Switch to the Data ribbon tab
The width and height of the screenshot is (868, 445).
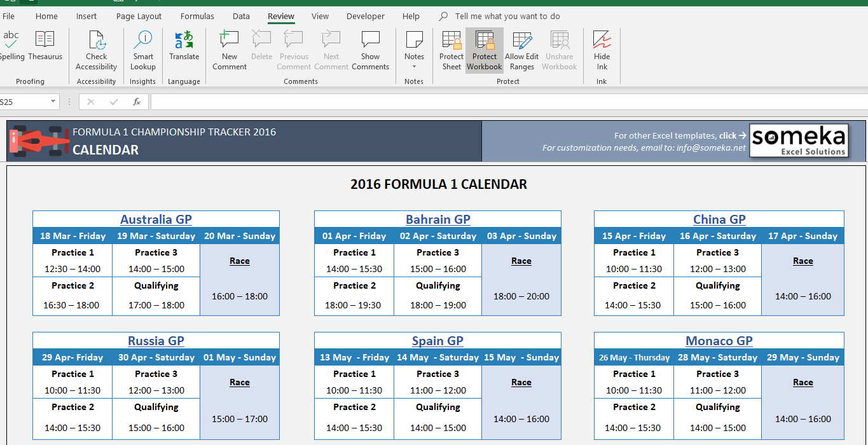pyautogui.click(x=241, y=16)
